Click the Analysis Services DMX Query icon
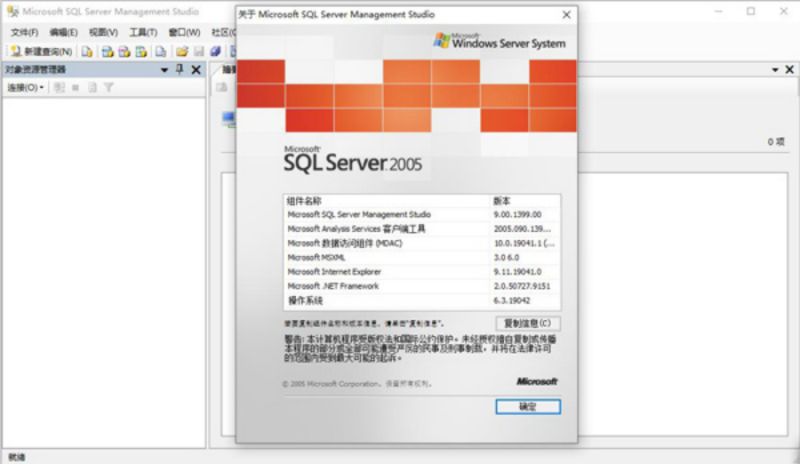 point(124,52)
